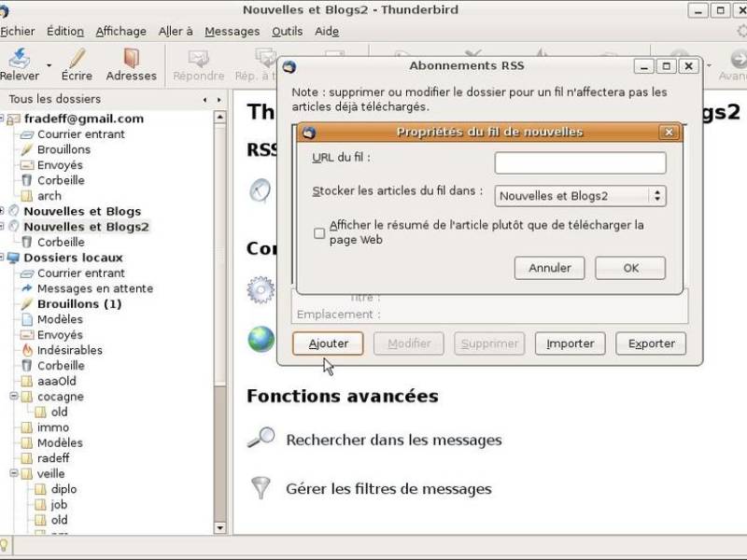Click the folder pane scroll down arrow
The width and height of the screenshot is (747, 560).
point(219,527)
